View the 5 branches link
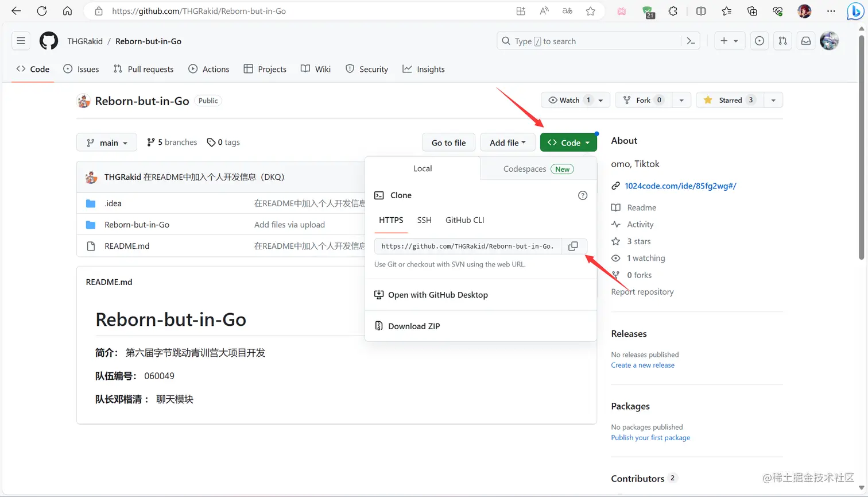Screen dimensions: 868x497 (x=172, y=142)
